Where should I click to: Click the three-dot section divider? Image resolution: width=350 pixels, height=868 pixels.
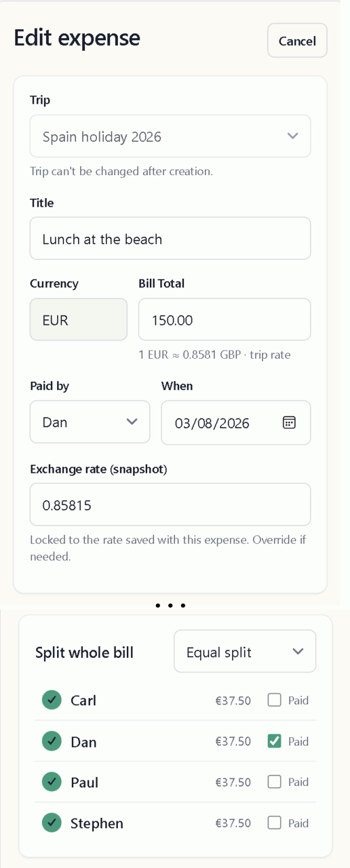coord(170,605)
